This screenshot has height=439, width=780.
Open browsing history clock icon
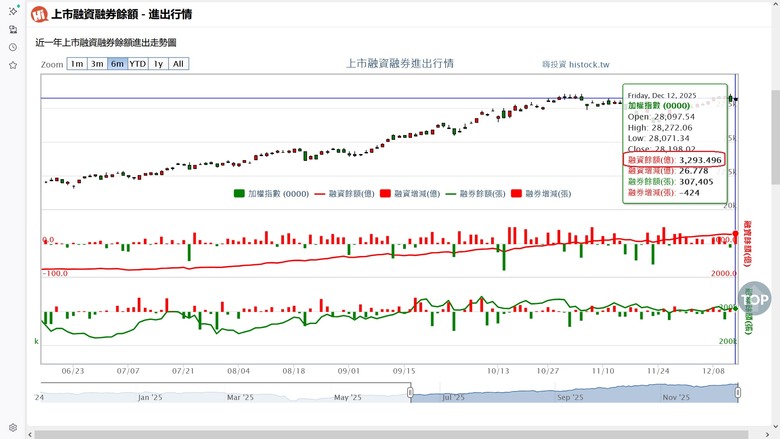point(13,47)
